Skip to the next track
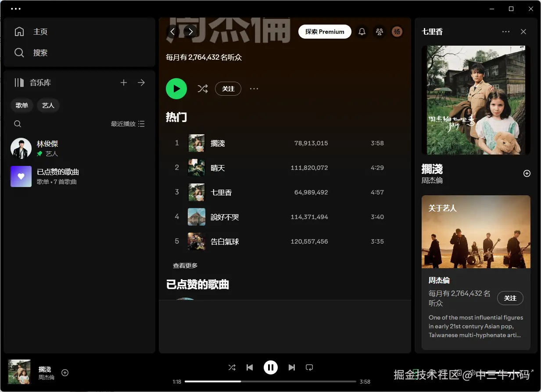 point(292,367)
